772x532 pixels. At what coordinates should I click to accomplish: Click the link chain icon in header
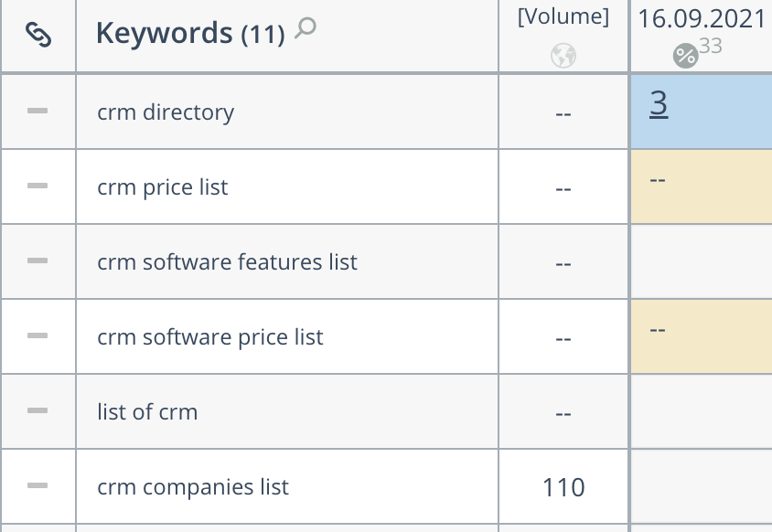[x=38, y=35]
